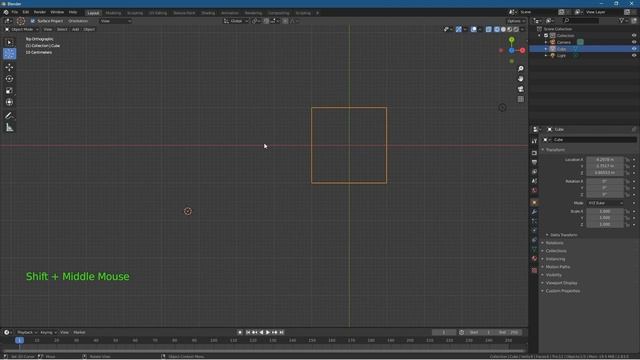The width and height of the screenshot is (640, 360).
Task: Click the hand pan-view icon
Action: 520,79
